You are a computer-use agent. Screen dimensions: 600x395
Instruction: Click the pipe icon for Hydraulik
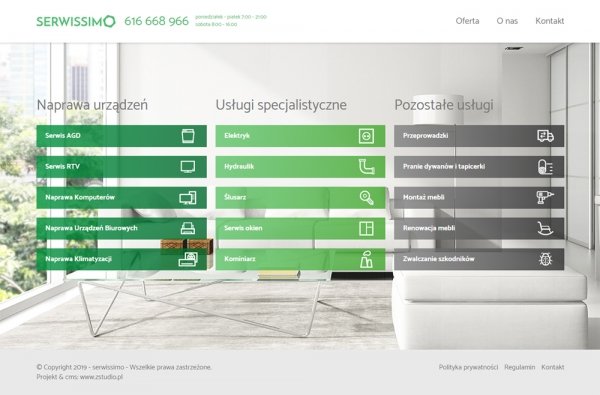[x=367, y=167]
